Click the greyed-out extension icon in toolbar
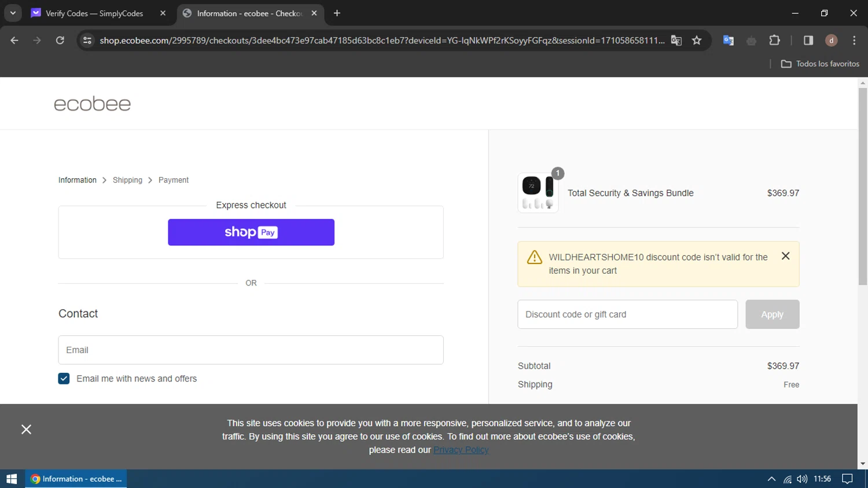 751,41
